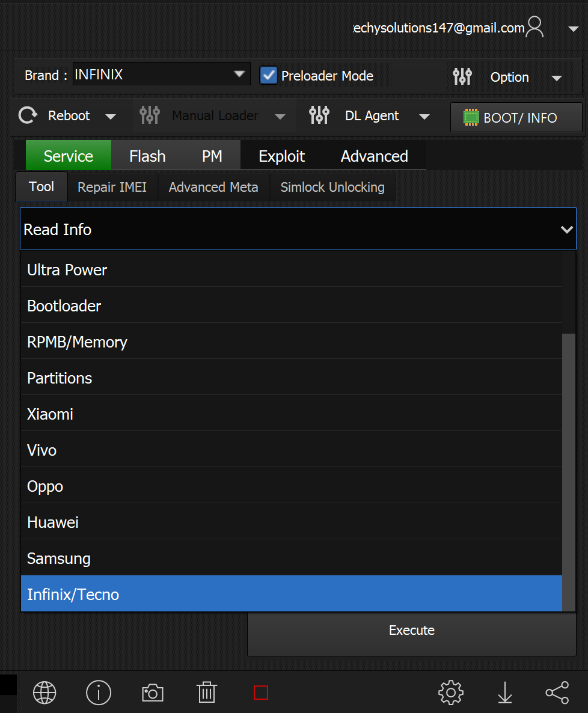
Task: Switch to the Advanced tab
Action: click(375, 156)
